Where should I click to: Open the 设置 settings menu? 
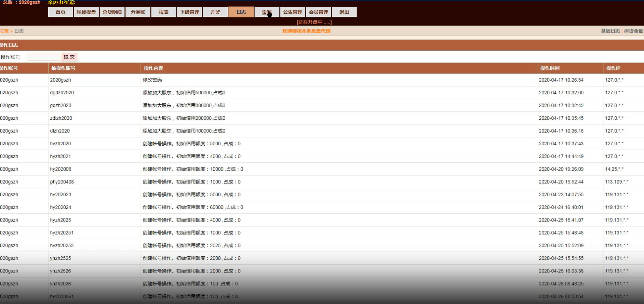267,12
